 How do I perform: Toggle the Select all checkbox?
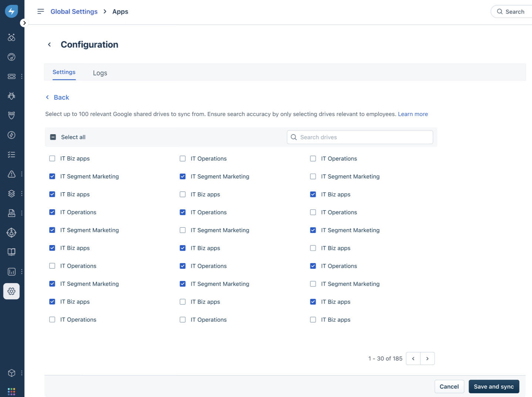point(53,137)
